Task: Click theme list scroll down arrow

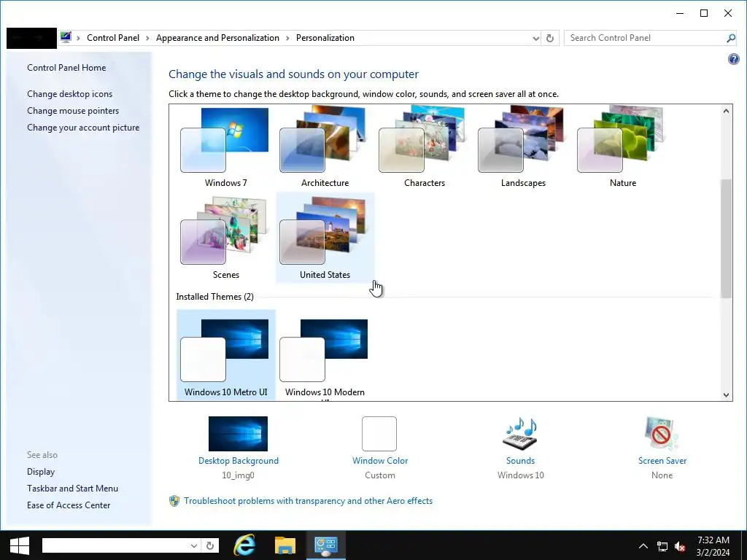Action: [x=726, y=394]
